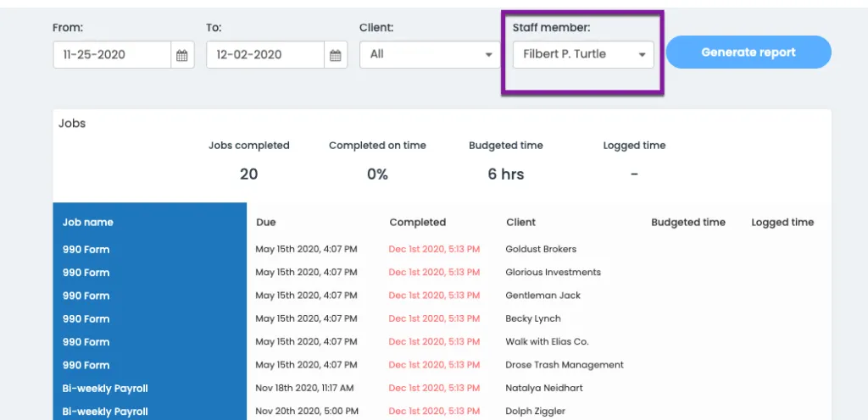Image resolution: width=868 pixels, height=420 pixels.
Task: Open the Client dropdown set to All
Action: (x=430, y=55)
